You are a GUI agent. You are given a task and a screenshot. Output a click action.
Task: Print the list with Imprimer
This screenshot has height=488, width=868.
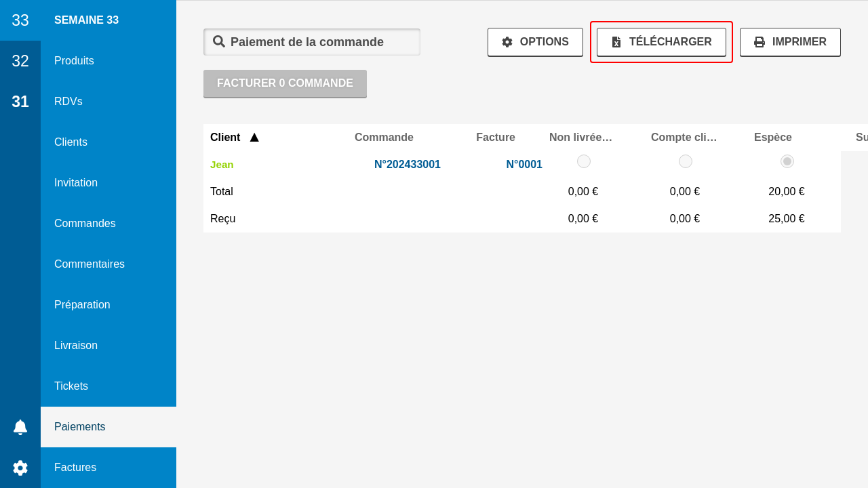click(x=790, y=42)
